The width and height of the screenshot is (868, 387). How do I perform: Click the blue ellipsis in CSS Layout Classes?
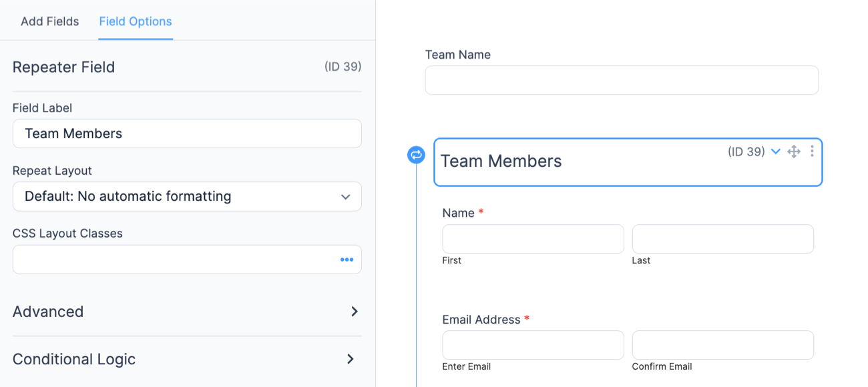(x=347, y=260)
